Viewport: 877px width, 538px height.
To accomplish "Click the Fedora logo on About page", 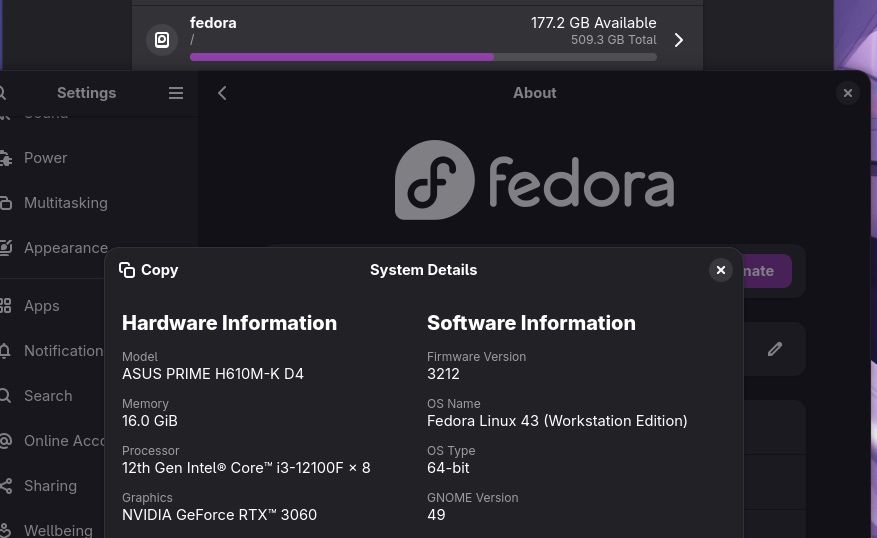I will [534, 180].
